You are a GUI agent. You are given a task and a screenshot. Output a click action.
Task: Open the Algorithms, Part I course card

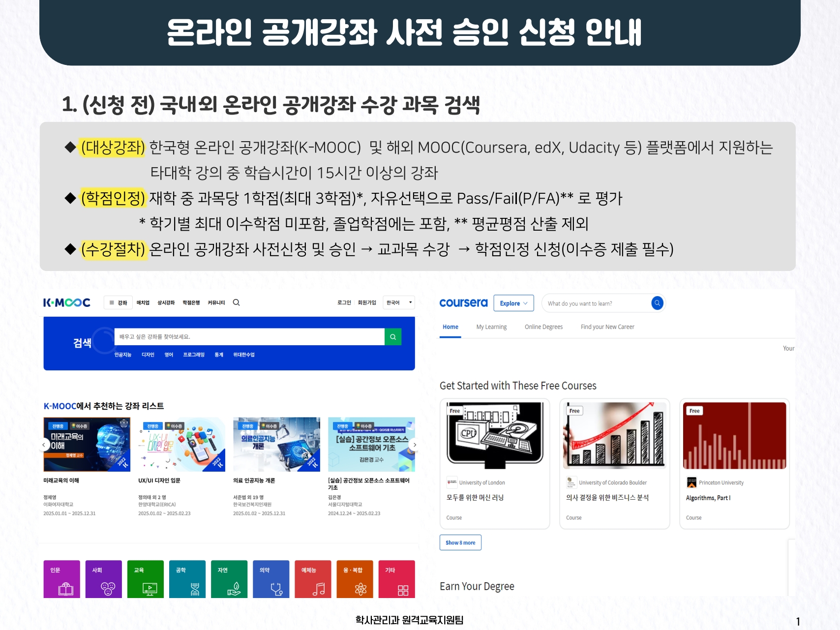tap(734, 463)
